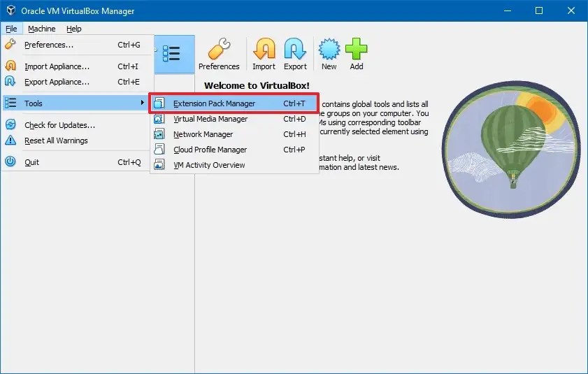Screen dimensions: 588x374
Task: Click the New machine starburst icon
Action: [329, 49]
